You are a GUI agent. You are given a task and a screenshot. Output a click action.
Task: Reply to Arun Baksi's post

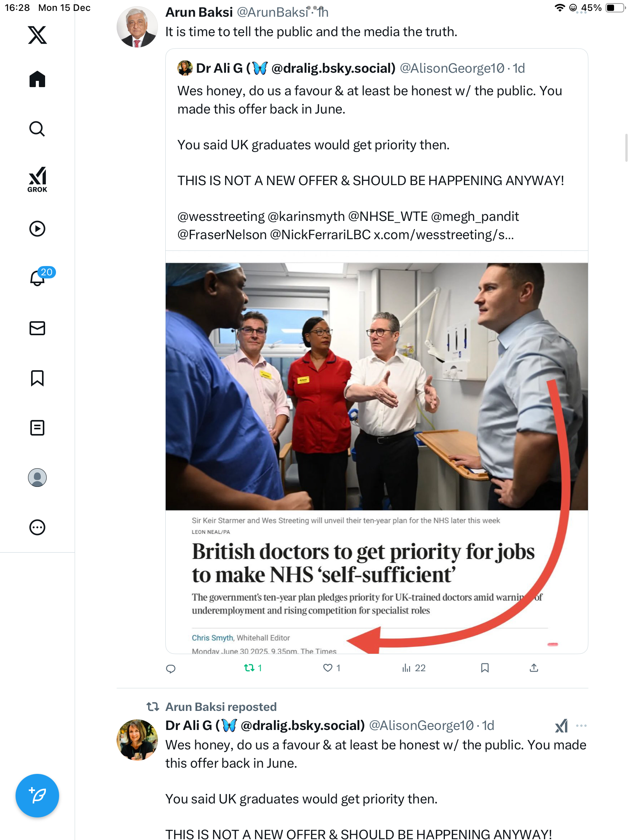coord(171,668)
